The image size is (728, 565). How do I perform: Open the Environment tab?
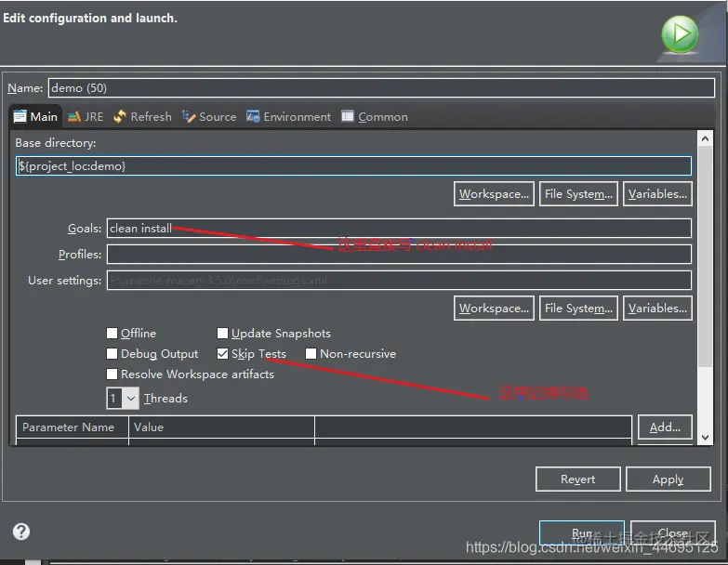pyautogui.click(x=288, y=116)
